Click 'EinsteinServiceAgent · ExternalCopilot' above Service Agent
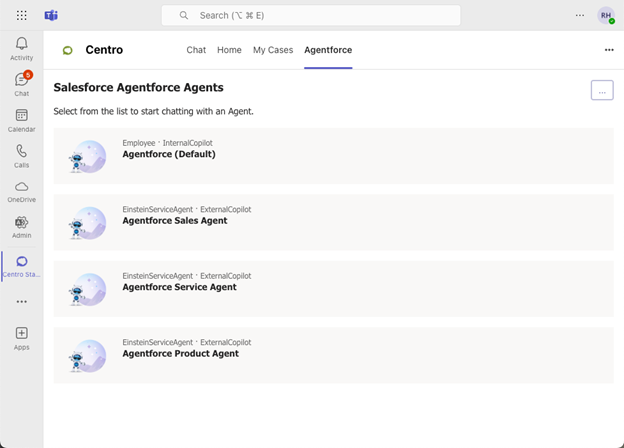Image resolution: width=624 pixels, height=448 pixels. [x=187, y=276]
